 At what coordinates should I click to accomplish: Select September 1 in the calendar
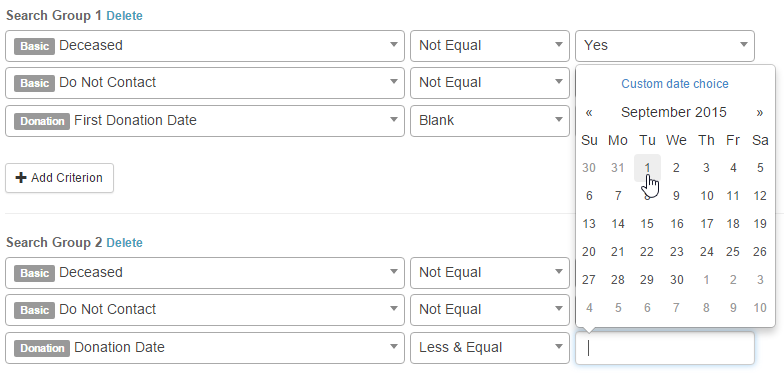[647, 168]
